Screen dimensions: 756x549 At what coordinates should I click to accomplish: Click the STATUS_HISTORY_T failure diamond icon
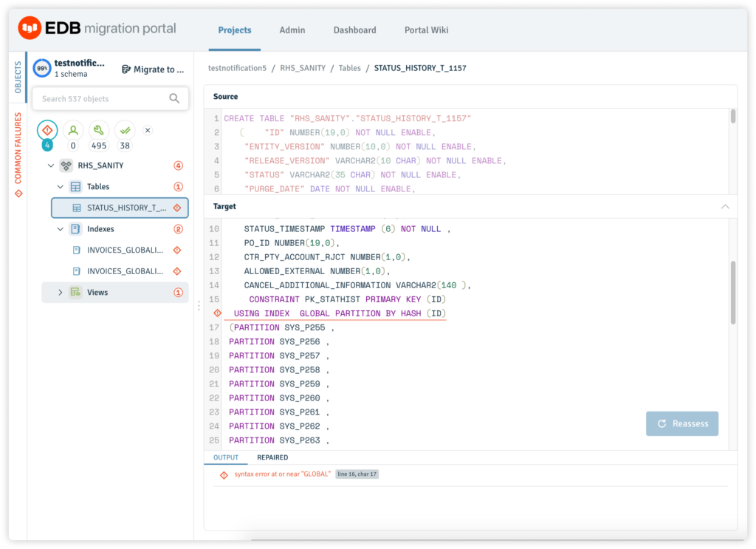click(x=177, y=208)
